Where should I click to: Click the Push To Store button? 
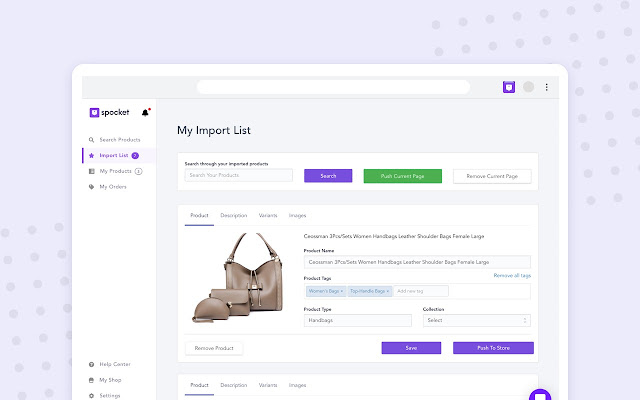493,348
